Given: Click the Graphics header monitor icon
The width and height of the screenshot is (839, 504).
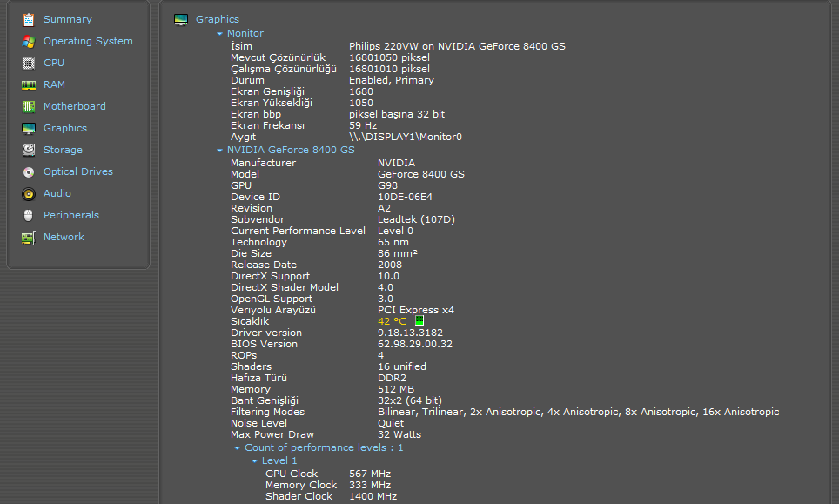Looking at the screenshot, I should pyautogui.click(x=181, y=20).
